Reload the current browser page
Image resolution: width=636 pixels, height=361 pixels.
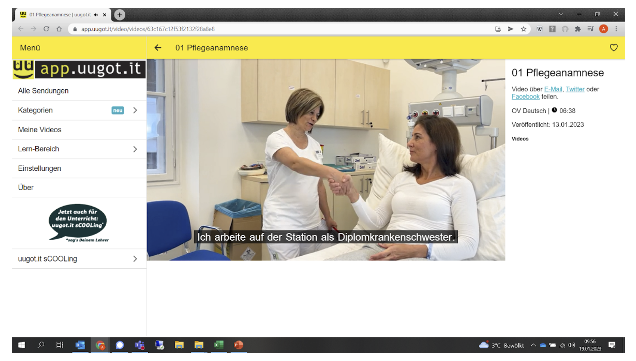coord(46,29)
